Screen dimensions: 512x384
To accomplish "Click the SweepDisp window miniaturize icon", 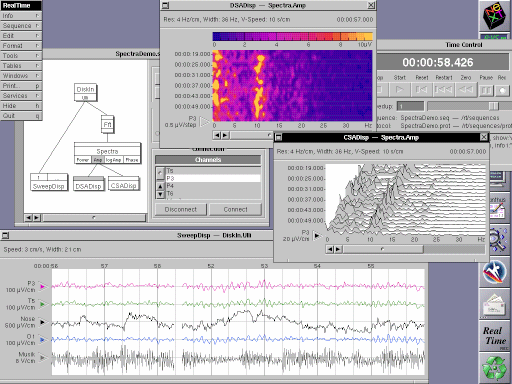I will coord(5,235).
